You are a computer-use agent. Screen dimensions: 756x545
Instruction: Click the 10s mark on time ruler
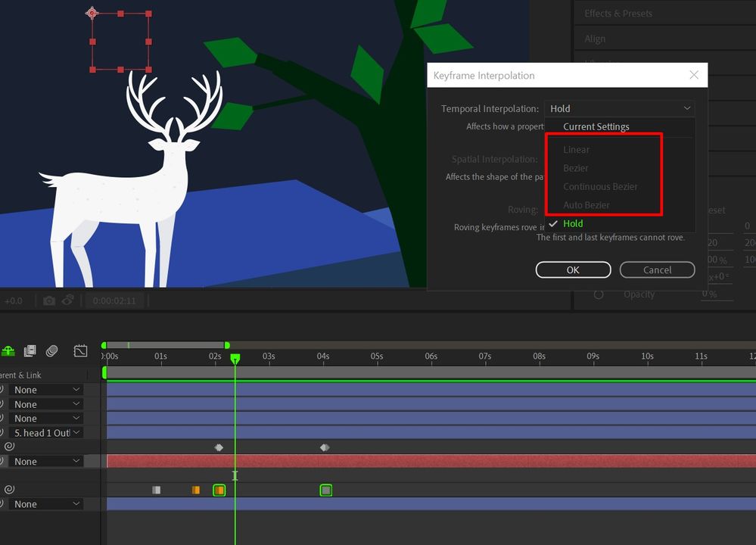[x=647, y=356]
